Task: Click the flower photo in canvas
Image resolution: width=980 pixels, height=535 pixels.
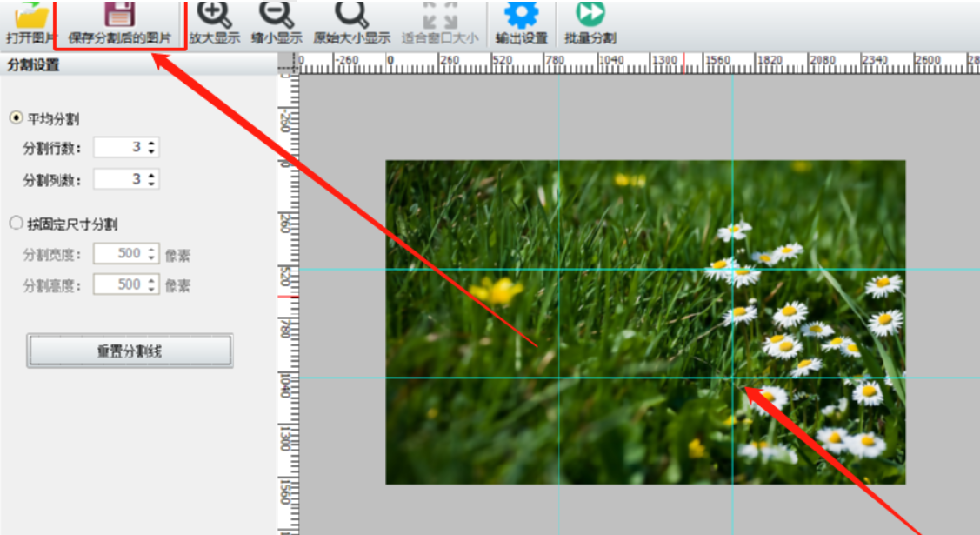Action: click(645, 322)
